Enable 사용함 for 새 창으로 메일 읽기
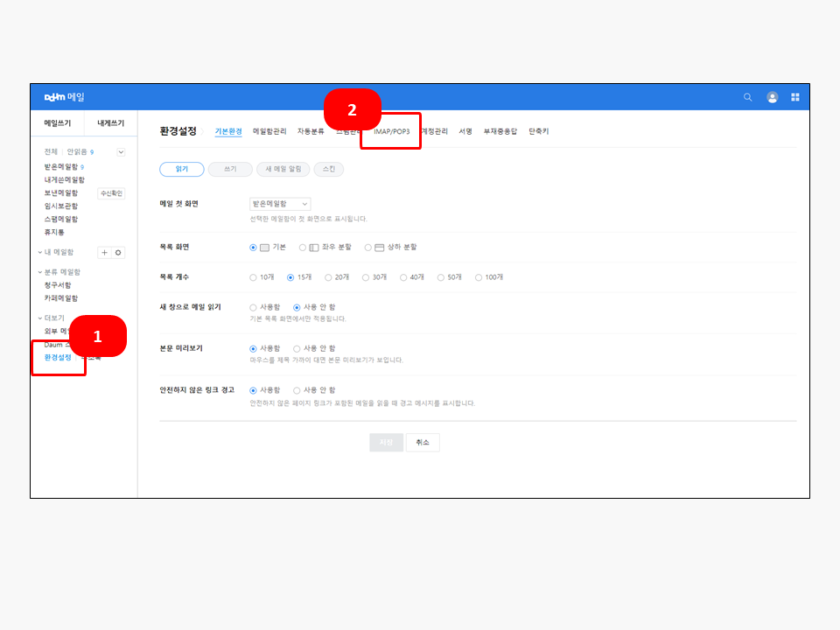840x630 pixels. [253, 308]
